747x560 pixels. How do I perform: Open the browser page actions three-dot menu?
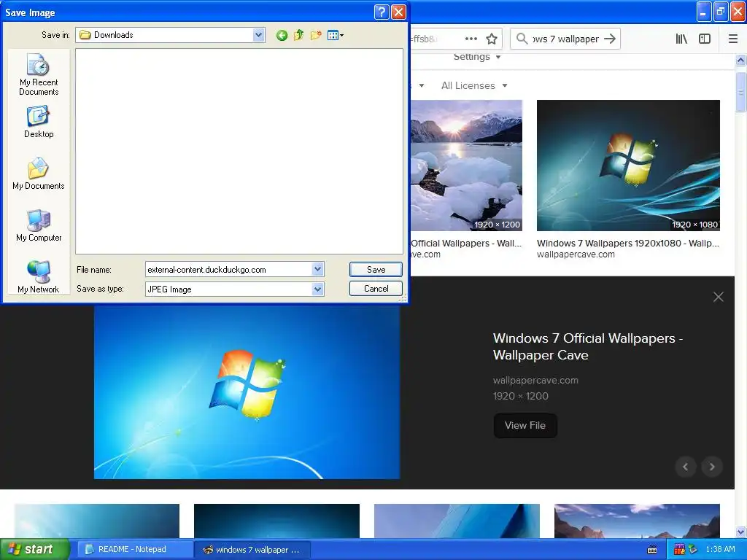pos(471,39)
